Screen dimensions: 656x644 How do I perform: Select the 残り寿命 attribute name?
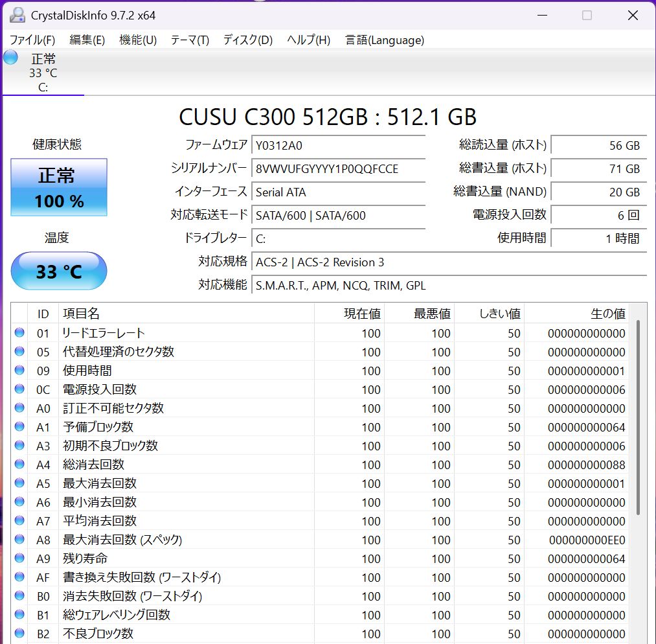click(85, 558)
